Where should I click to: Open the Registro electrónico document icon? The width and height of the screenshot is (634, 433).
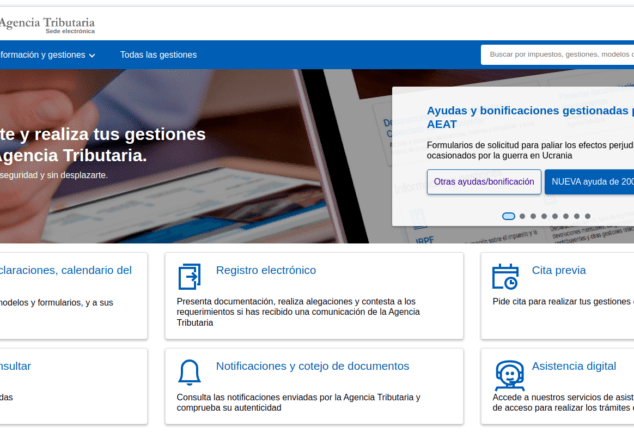click(189, 277)
